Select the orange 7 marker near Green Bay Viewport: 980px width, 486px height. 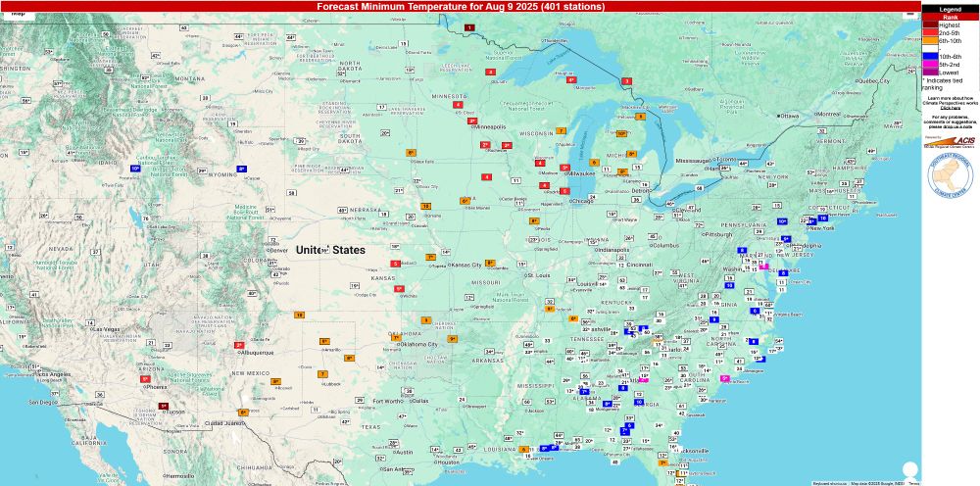tap(561, 131)
